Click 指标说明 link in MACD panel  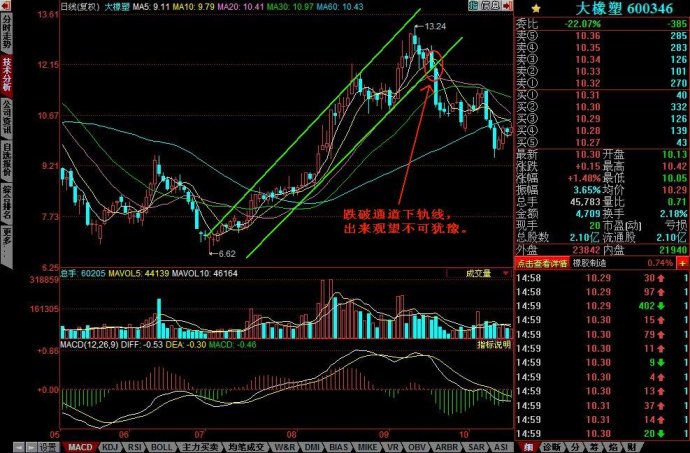coord(494,345)
